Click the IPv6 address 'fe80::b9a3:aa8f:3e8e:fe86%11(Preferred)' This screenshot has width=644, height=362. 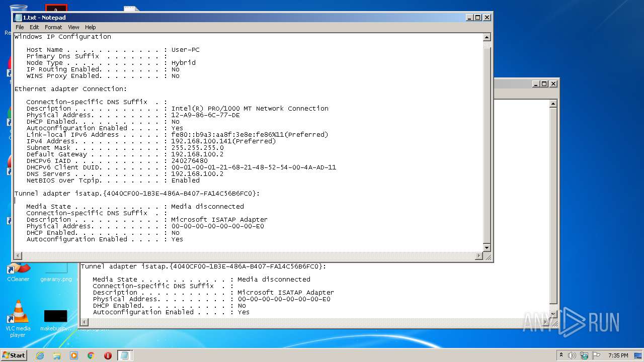(250, 135)
